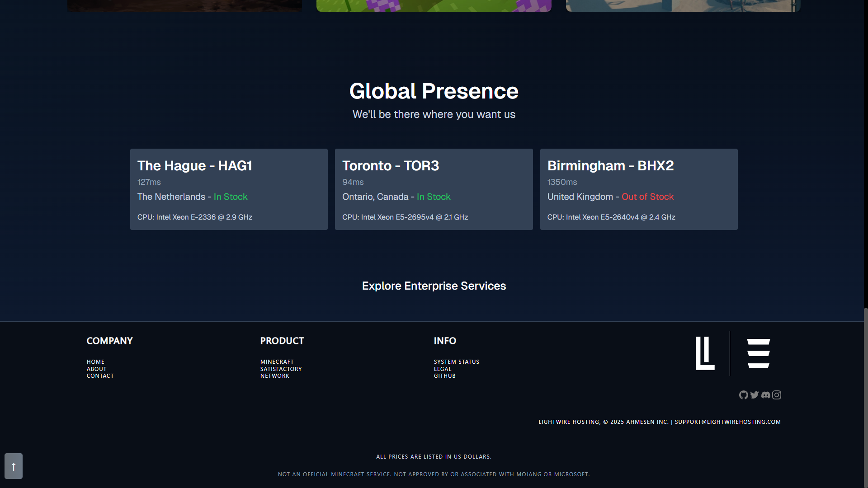Open the Instagram social icon
The width and height of the screenshot is (868, 488).
click(777, 395)
